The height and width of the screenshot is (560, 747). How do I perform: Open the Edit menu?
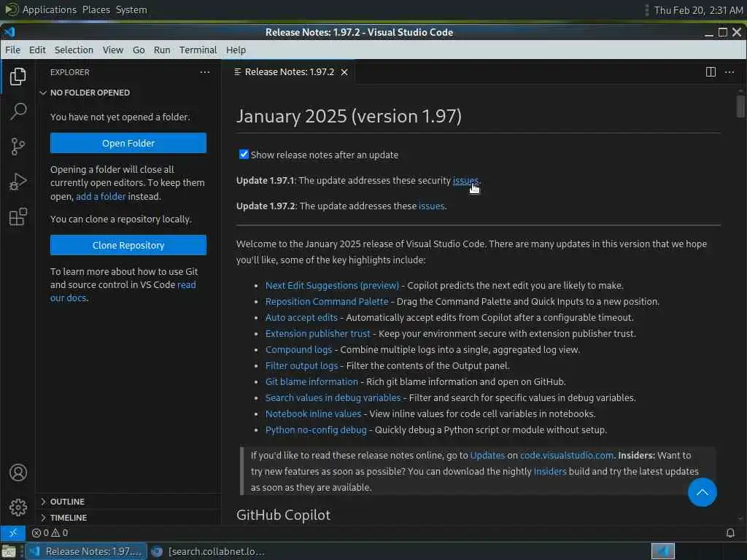click(x=37, y=50)
